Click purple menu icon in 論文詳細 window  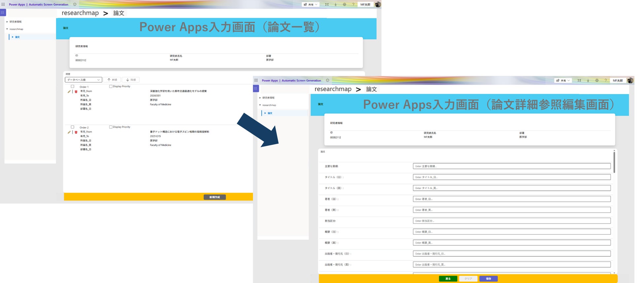[x=256, y=88]
